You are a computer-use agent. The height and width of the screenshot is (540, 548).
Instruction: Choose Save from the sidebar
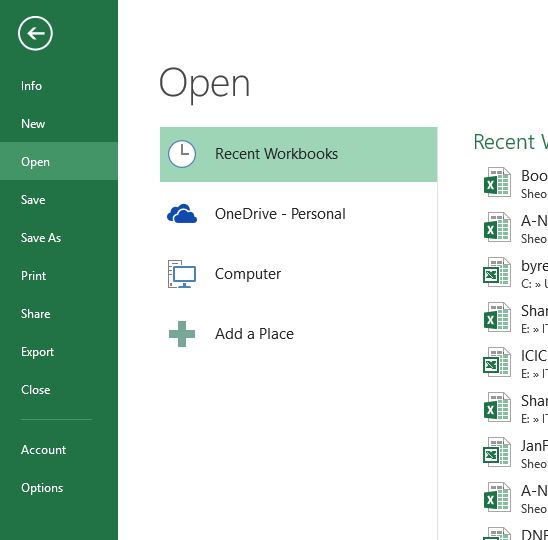tap(33, 200)
